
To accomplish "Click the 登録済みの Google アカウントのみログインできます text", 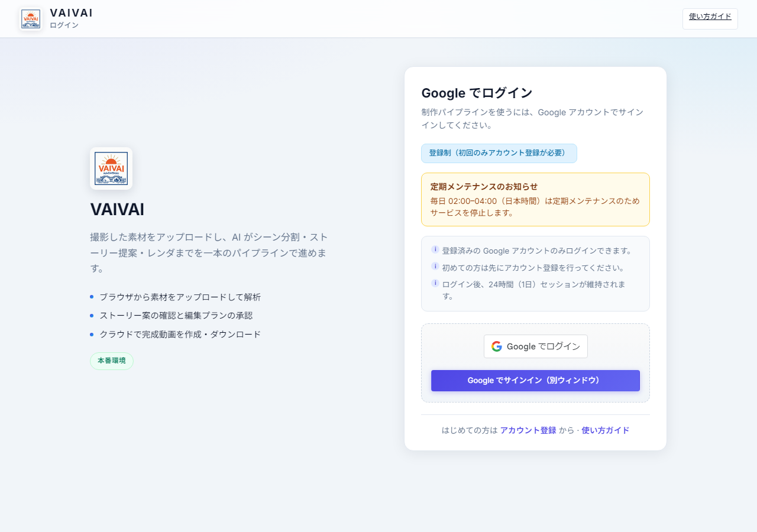I will (x=537, y=251).
